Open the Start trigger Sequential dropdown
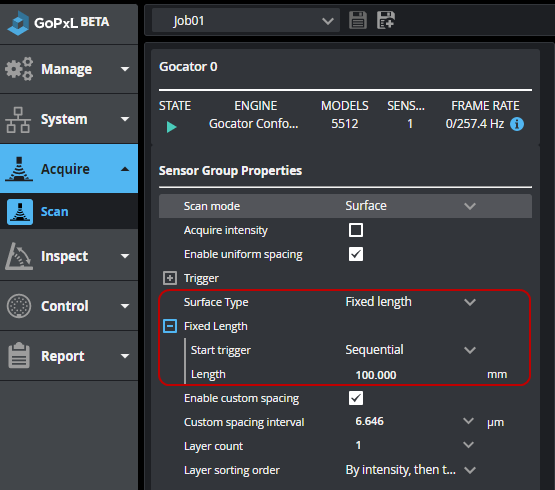The height and width of the screenshot is (490, 555). [411, 350]
